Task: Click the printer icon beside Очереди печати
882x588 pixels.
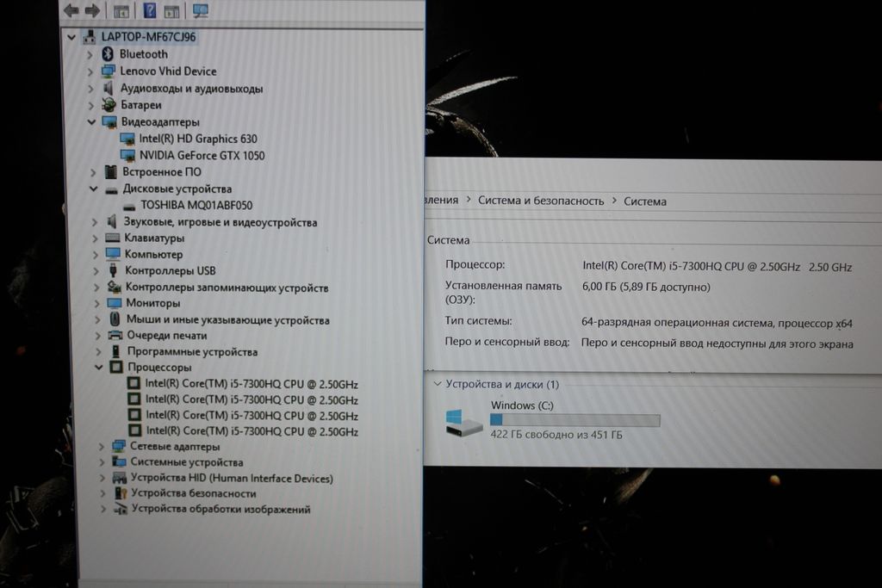Action: pyautogui.click(x=115, y=336)
